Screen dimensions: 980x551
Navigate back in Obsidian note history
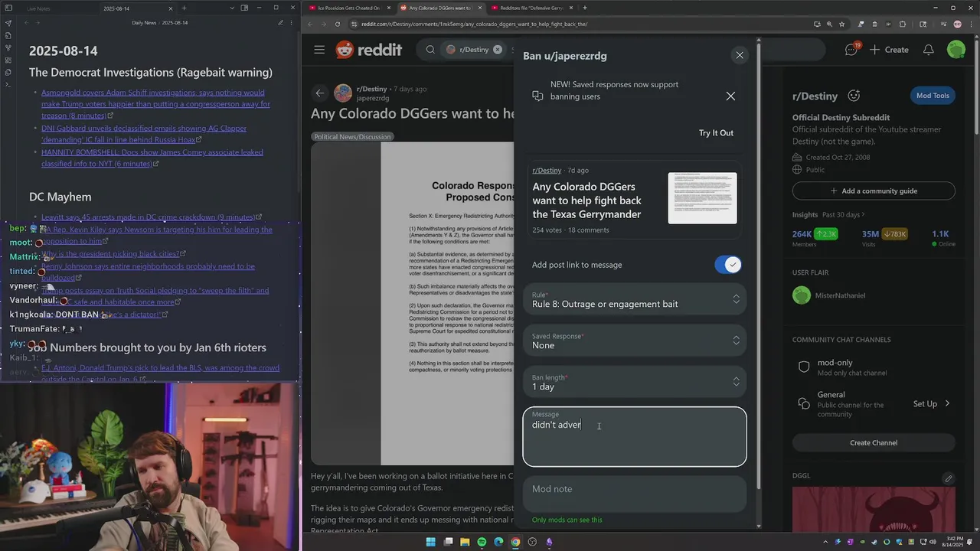click(x=27, y=23)
